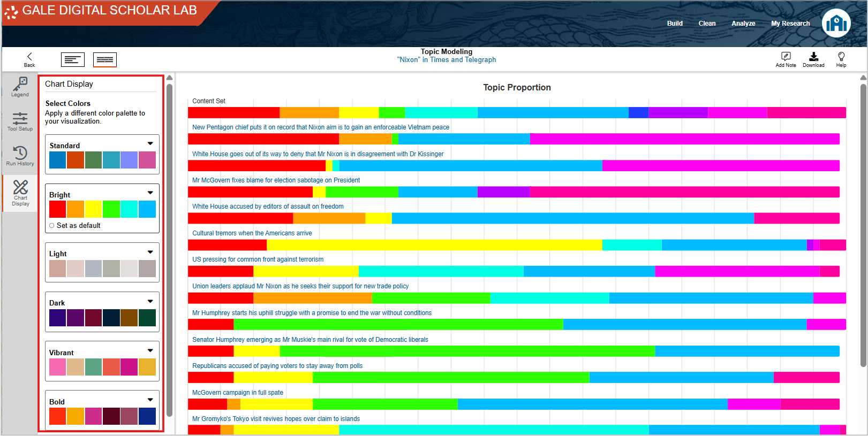Click the "Select Colors" heading
The image size is (868, 436).
[x=68, y=103]
